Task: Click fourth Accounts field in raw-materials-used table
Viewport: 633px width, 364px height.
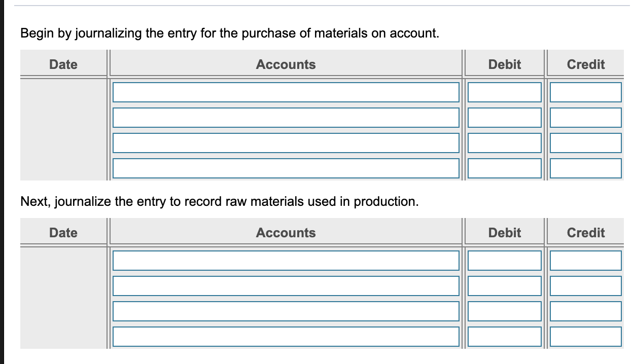Action: 286,336
